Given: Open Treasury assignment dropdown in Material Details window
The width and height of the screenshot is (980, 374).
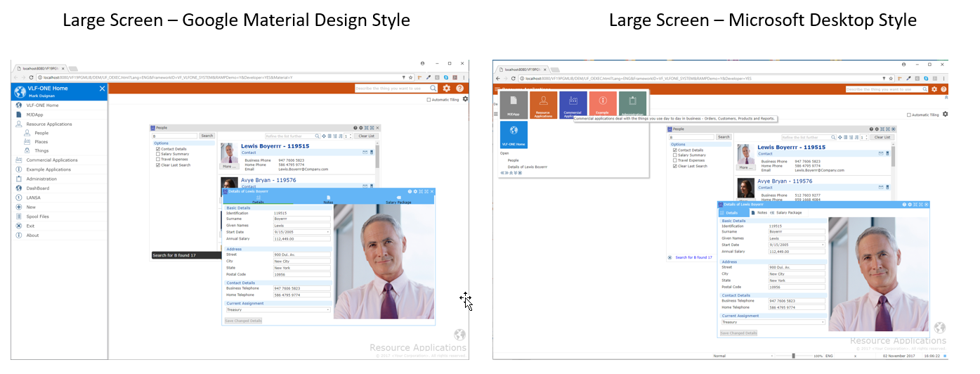Looking at the screenshot, I should pos(328,309).
